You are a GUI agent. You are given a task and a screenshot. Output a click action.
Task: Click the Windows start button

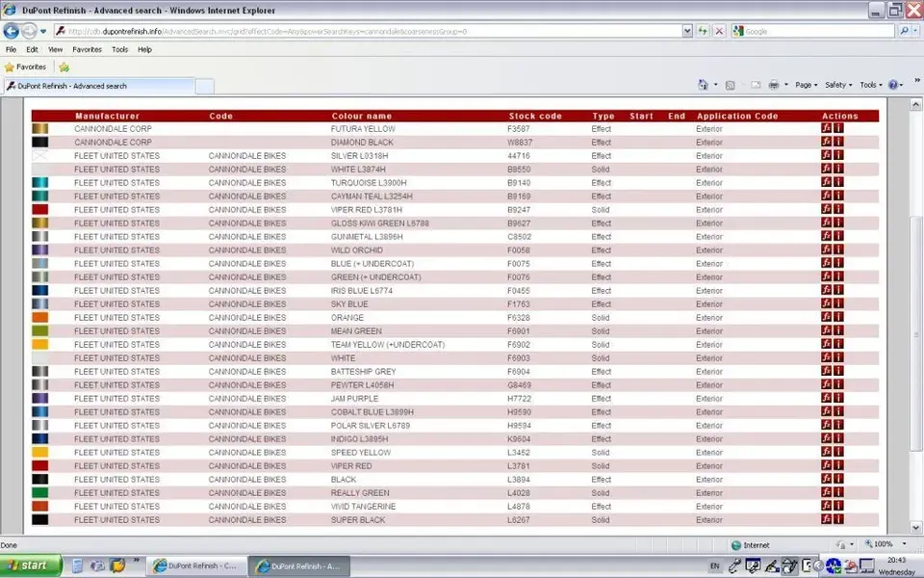(x=30, y=565)
